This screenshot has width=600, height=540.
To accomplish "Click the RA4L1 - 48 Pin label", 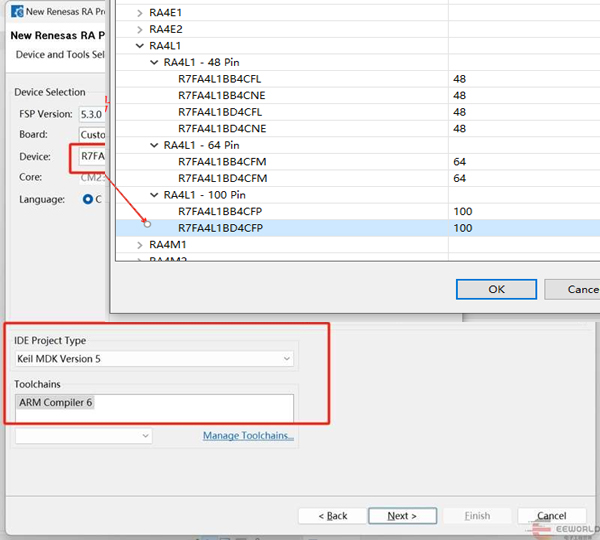I will 202,62.
